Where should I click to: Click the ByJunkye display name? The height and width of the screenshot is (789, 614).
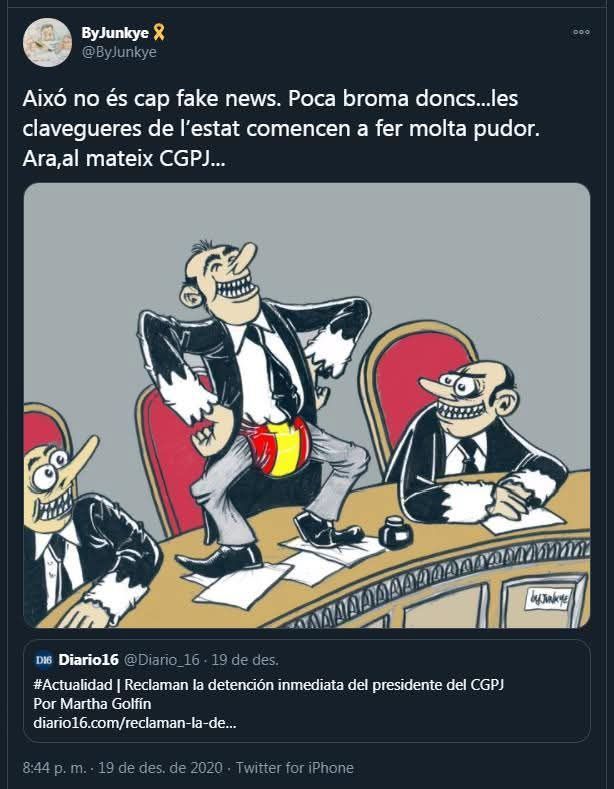(x=115, y=33)
